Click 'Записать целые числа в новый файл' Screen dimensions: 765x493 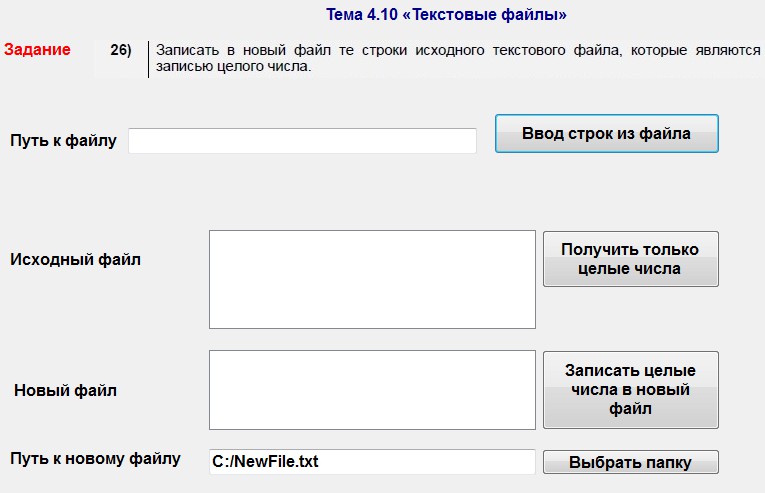630,389
